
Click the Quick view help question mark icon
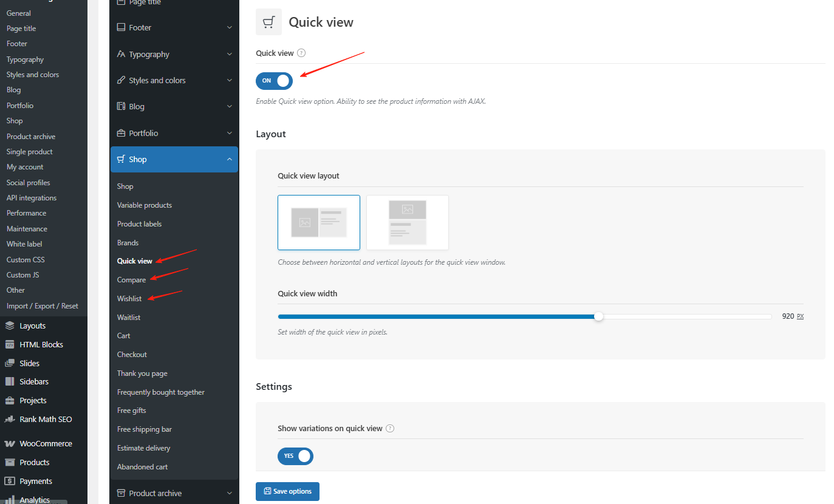pyautogui.click(x=301, y=53)
